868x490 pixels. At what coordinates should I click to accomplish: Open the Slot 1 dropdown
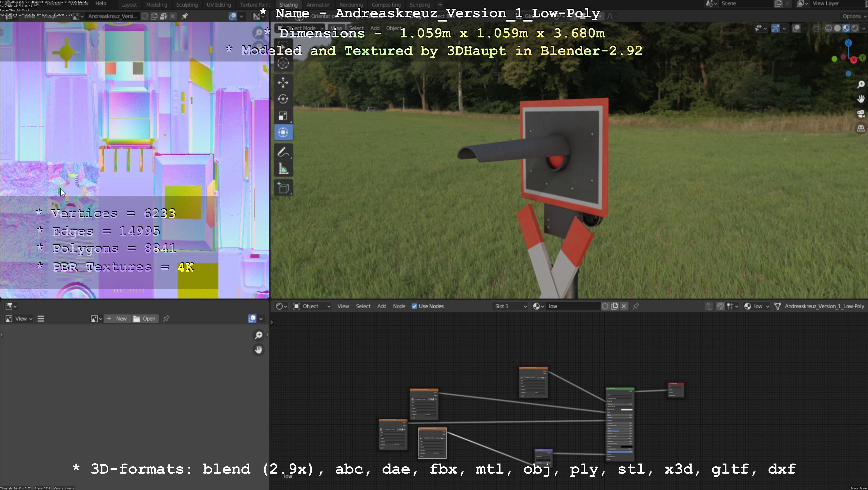point(510,306)
